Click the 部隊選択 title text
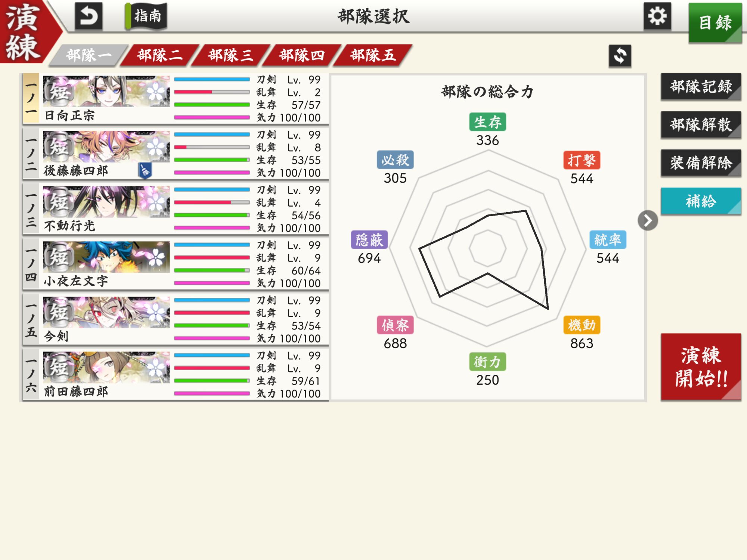Screen dimensions: 747x560 pos(373,16)
